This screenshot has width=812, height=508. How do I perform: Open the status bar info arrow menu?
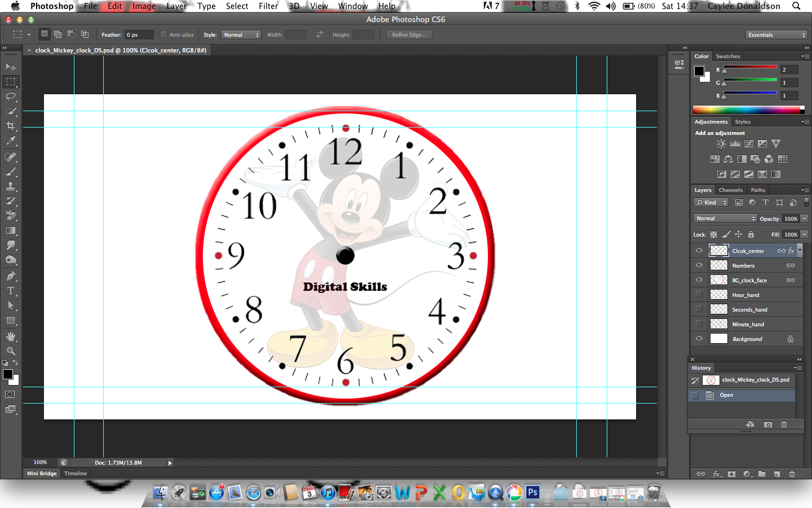pos(170,463)
